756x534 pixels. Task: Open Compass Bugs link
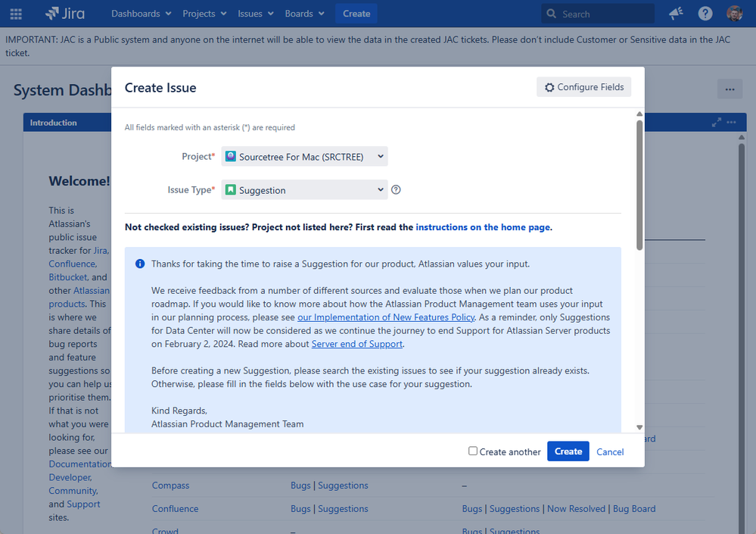(x=300, y=486)
